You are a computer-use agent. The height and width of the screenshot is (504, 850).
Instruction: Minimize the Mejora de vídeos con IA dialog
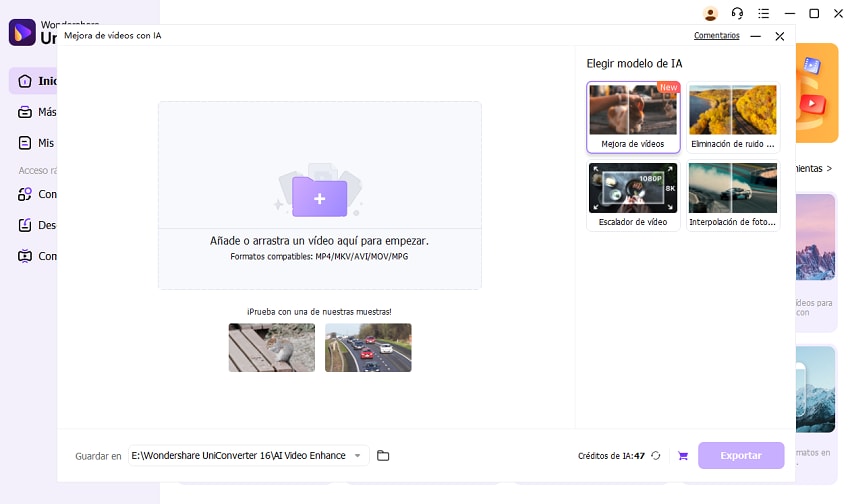755,36
